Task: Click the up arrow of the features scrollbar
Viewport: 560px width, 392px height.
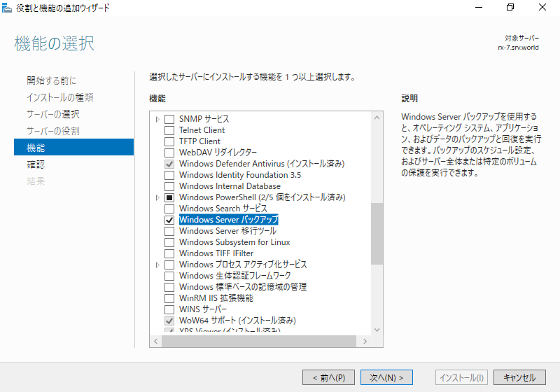Action: [377, 118]
